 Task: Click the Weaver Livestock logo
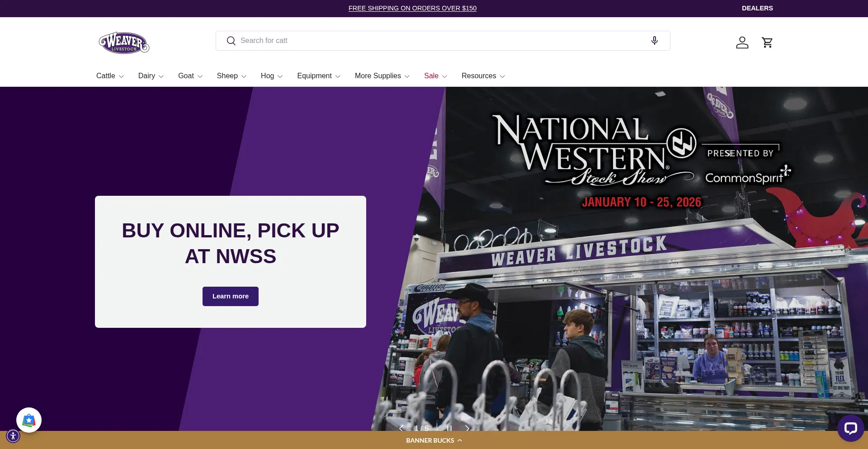pos(124,43)
